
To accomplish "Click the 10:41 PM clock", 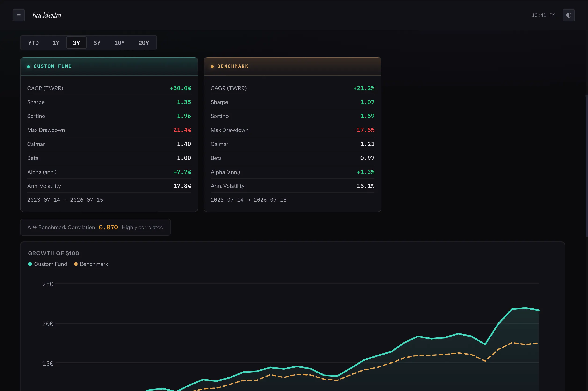I will click(x=543, y=15).
